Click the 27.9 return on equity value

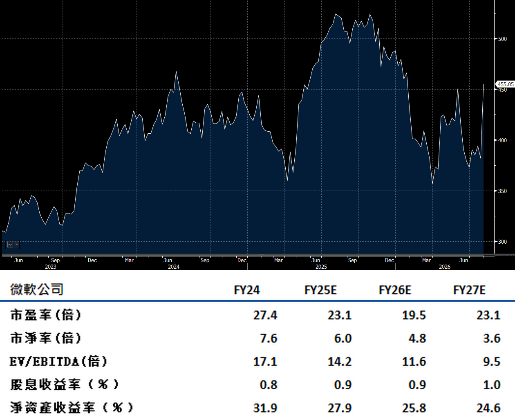point(340,408)
